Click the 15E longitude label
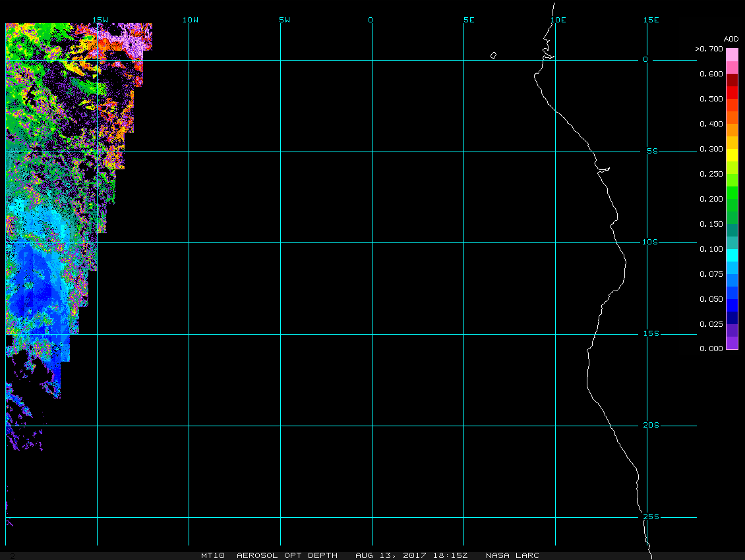Viewport: 745px width, 560px height. [651, 20]
